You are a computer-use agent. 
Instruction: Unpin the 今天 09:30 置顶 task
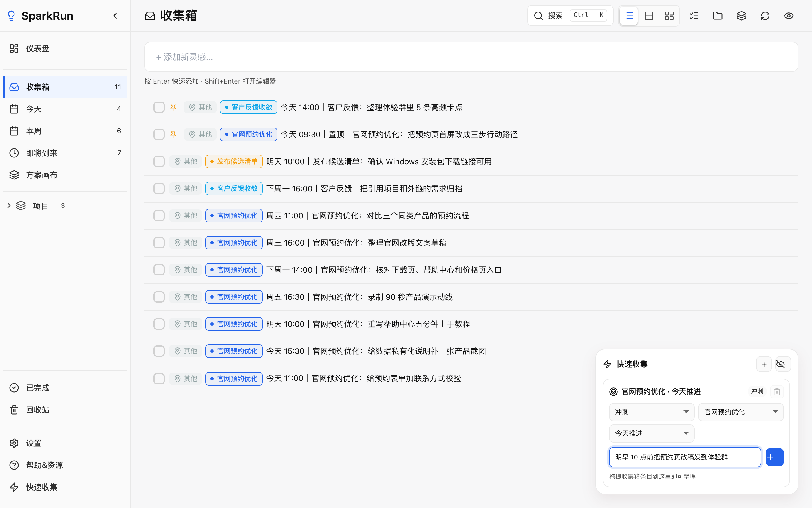(x=173, y=134)
